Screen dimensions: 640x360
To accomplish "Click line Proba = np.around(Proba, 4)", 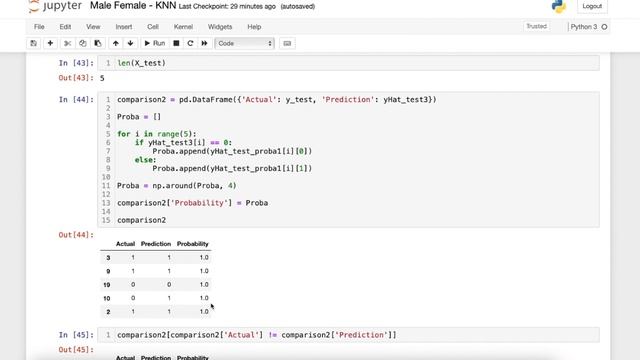I will coord(177,186).
